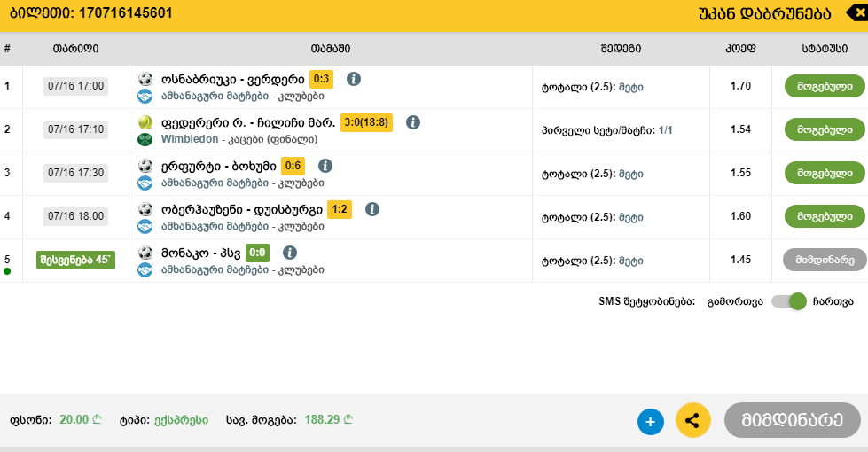Viewport: 868px width, 452px height.
Task: Click the 0:3 score badge
Action: coord(321,79)
